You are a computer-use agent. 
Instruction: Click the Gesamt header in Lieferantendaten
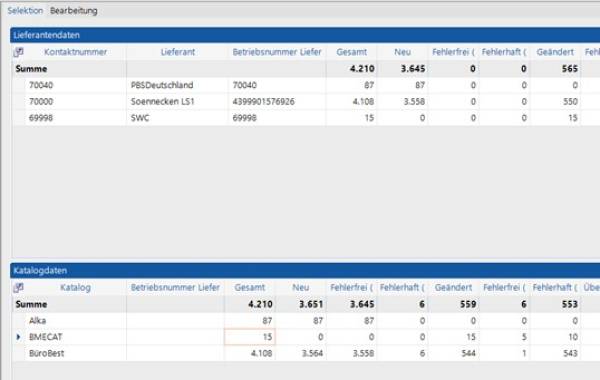[352, 52]
